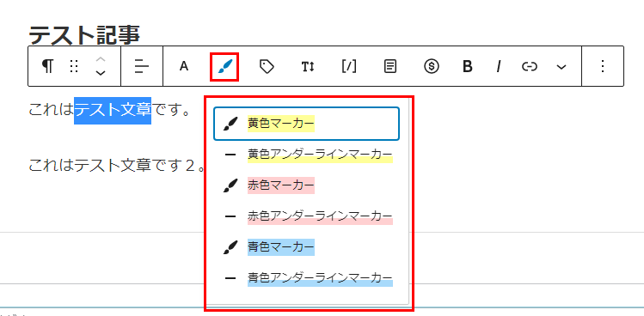The image size is (644, 316).
Task: Click the paragraph これはテスト文章です２。
Action: click(117, 165)
